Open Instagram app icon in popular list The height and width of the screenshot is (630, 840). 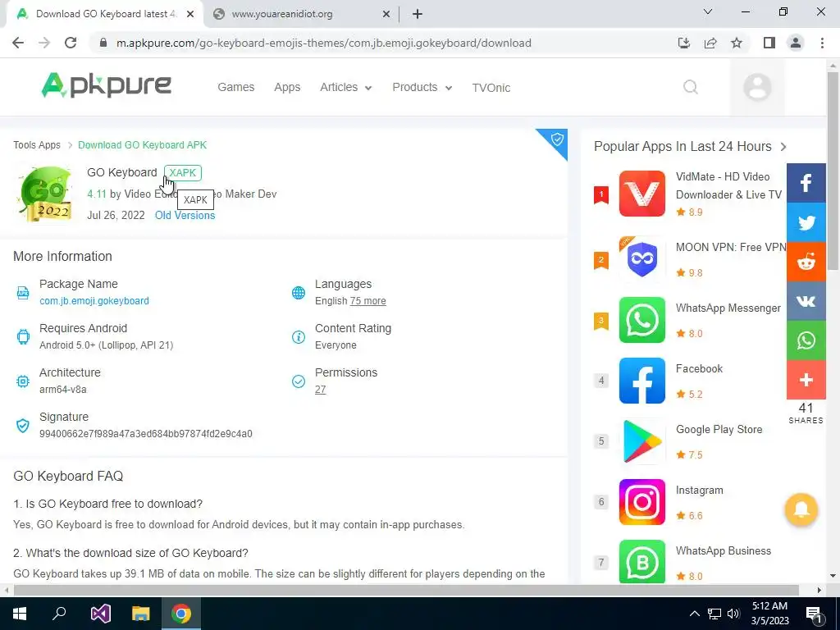tap(641, 502)
